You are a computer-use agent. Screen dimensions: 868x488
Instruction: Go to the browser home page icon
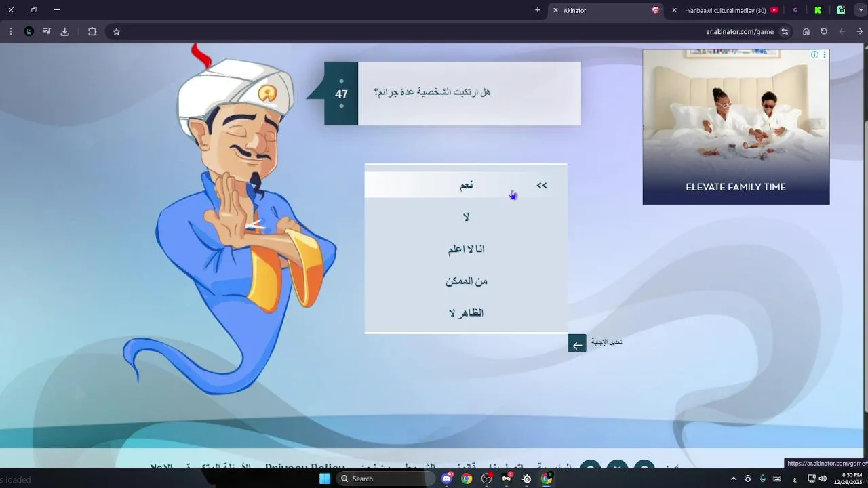click(x=806, y=31)
